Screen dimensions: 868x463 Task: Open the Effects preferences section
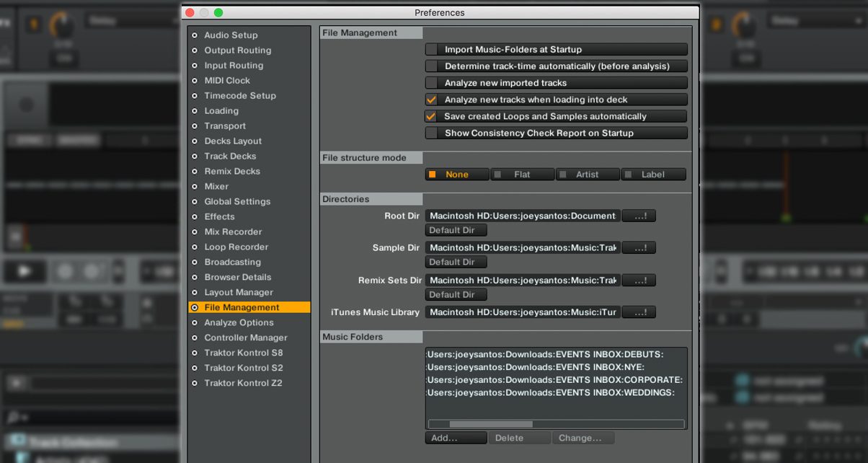pyautogui.click(x=218, y=216)
